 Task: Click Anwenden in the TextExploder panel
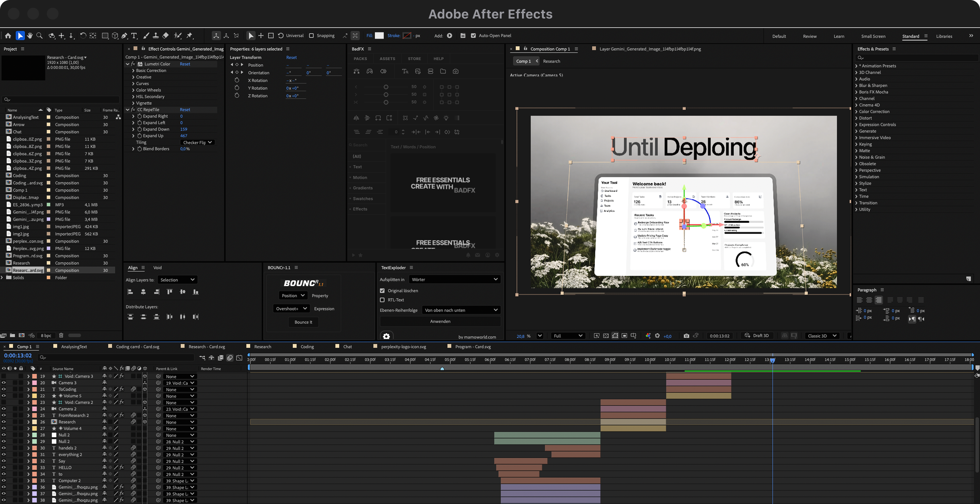point(440,321)
